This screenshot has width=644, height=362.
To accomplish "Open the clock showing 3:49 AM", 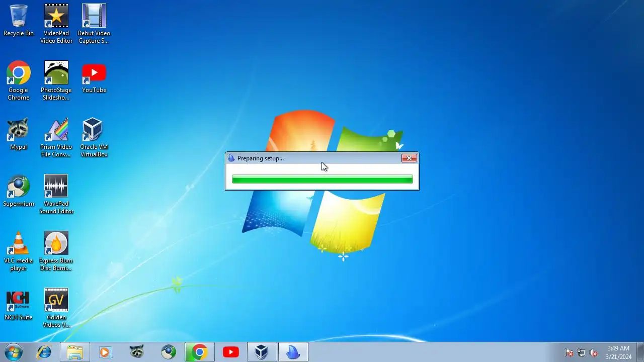I will click(x=618, y=352).
